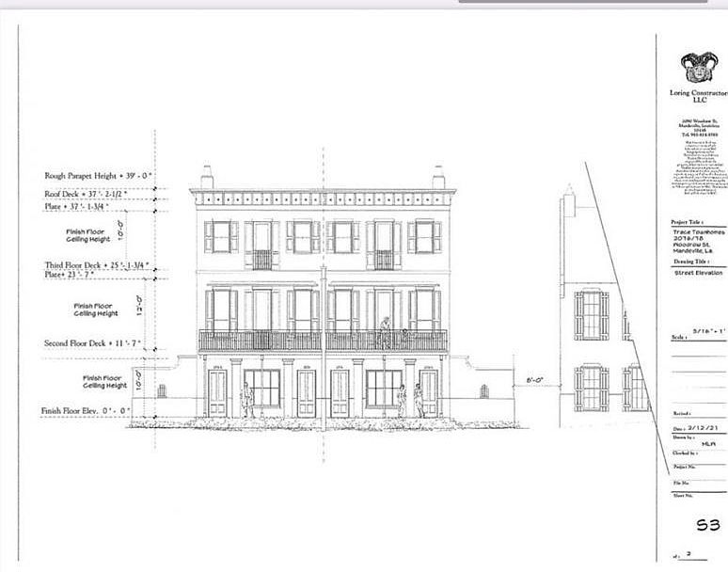This screenshot has height=572, width=728.
Task: Click the 12'-0" ceiling height dimension
Action: click(139, 306)
